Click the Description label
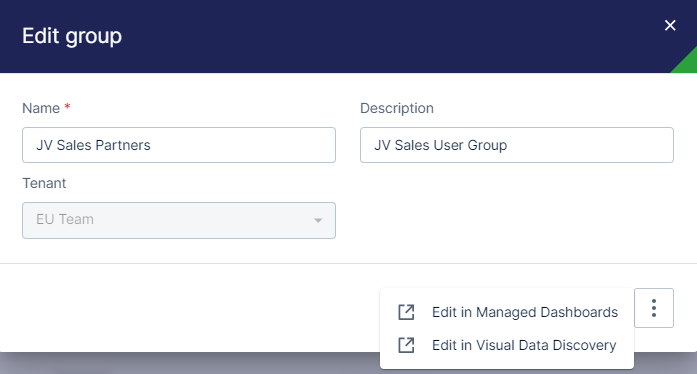The width and height of the screenshot is (697, 374). coord(397,108)
